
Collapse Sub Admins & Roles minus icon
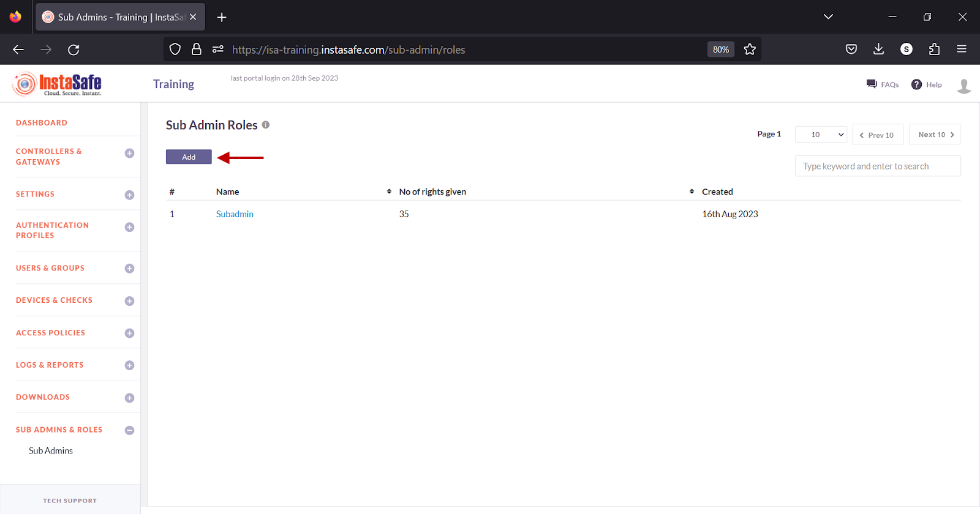[129, 430]
